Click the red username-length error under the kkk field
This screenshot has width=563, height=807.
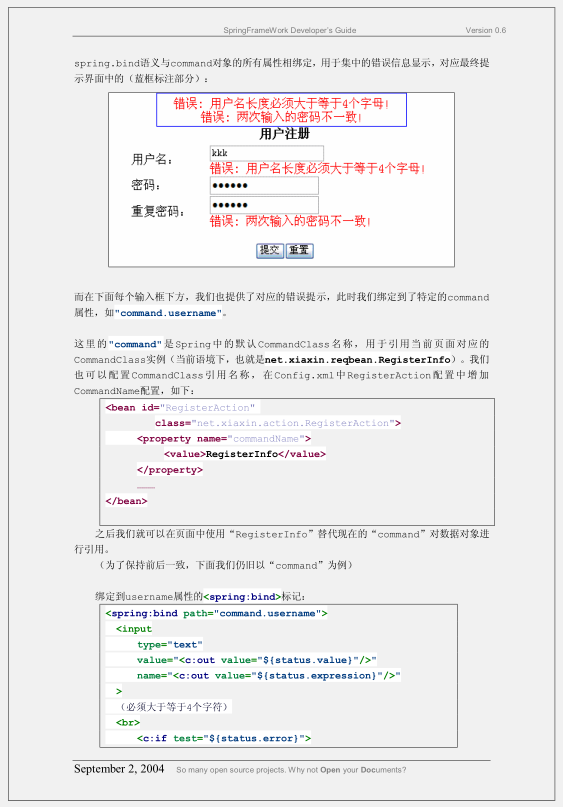[x=318, y=168]
